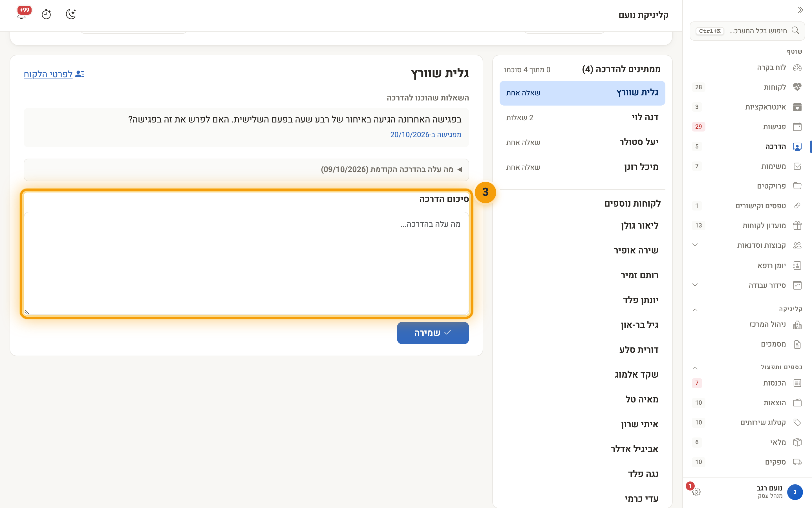Viewport: 812px width, 508px height.
Task: Open הכנסות in sidebar
Action: [747, 383]
